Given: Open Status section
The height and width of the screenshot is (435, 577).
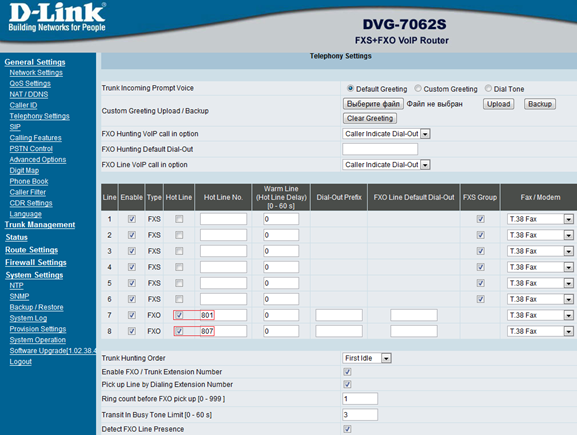Looking at the screenshot, I should click(16, 237).
